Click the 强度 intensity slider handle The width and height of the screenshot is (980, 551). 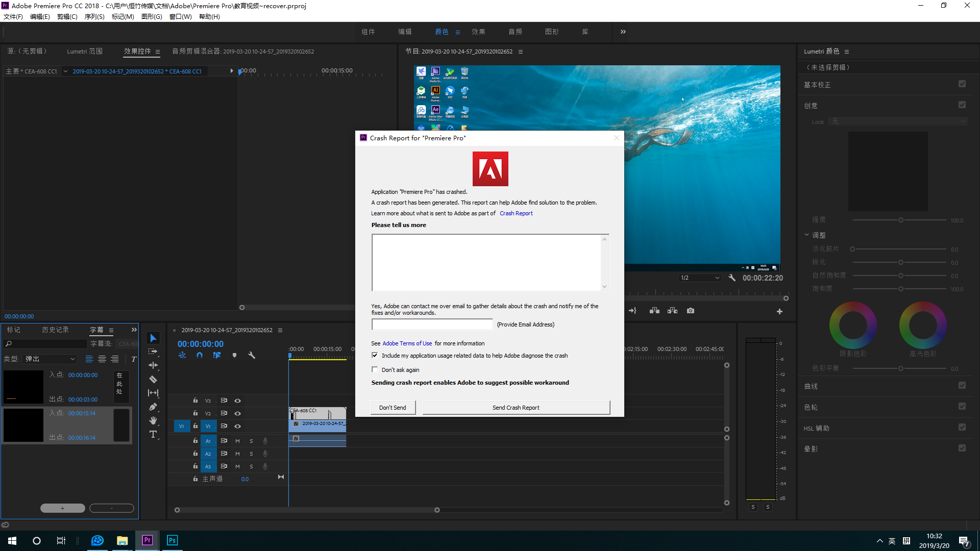(901, 220)
